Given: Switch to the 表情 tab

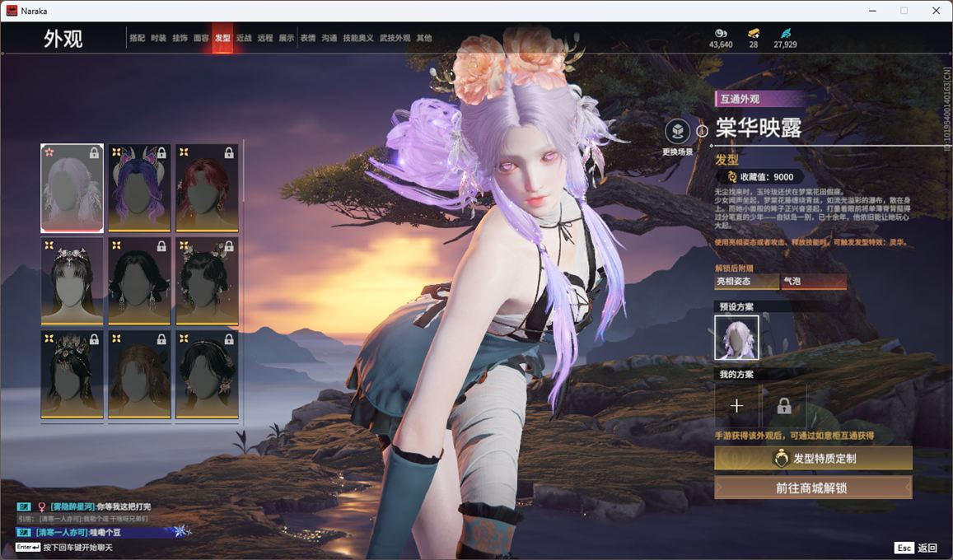Looking at the screenshot, I should pos(308,38).
